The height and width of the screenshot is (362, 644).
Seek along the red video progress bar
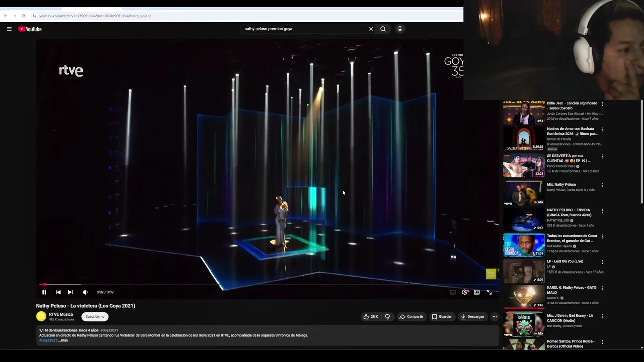[x=267, y=285]
